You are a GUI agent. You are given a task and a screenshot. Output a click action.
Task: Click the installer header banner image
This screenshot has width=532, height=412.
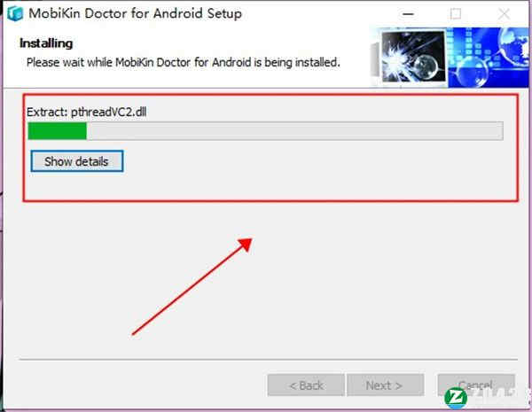[450, 58]
